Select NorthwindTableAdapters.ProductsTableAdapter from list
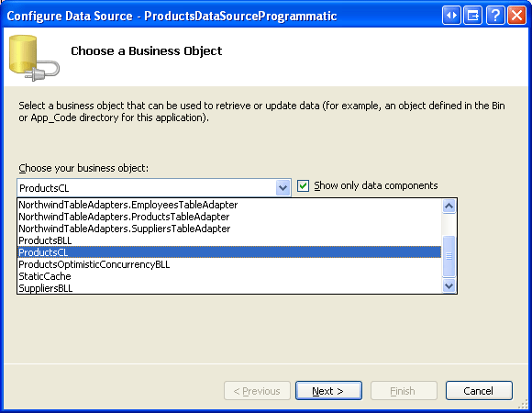Image resolution: width=532 pixels, height=413 pixels. (x=229, y=217)
